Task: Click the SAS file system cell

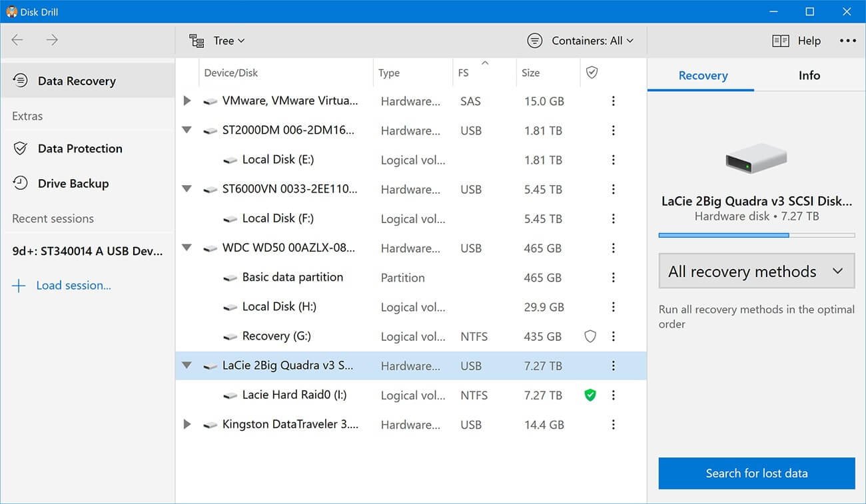Action: [470, 101]
